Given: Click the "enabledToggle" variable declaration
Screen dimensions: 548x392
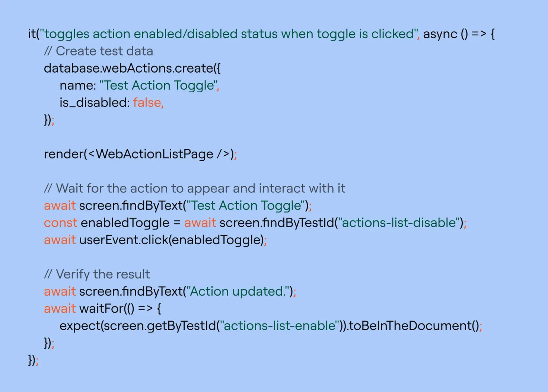Looking at the screenshot, I should pos(125,223).
